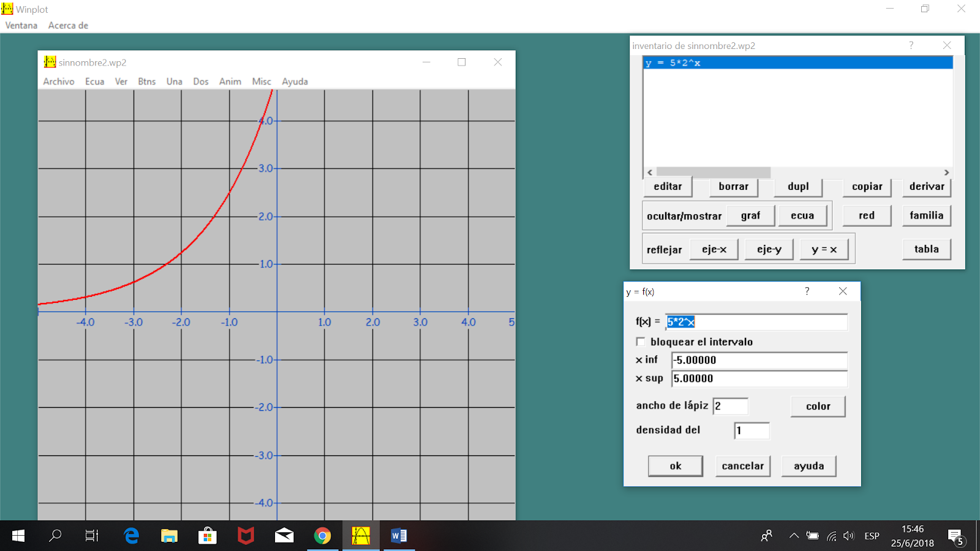980x551 pixels.
Task: Click the copiar button
Action: tap(867, 187)
